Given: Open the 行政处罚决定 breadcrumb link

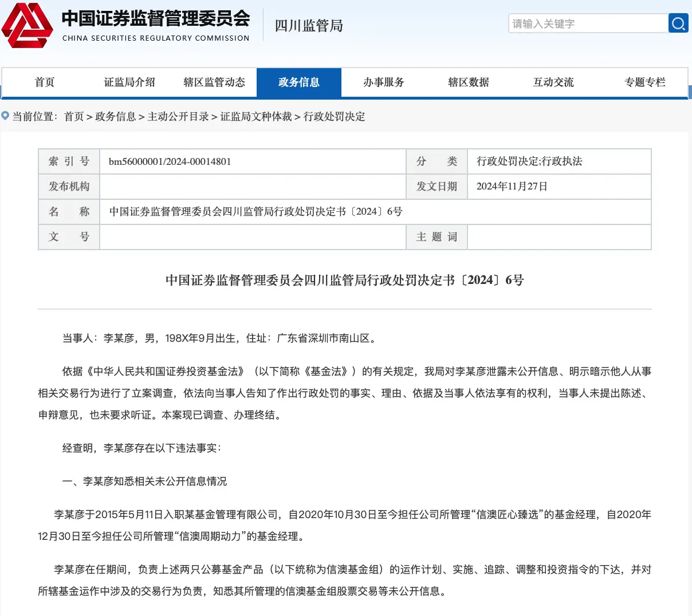Looking at the screenshot, I should pos(335,117).
